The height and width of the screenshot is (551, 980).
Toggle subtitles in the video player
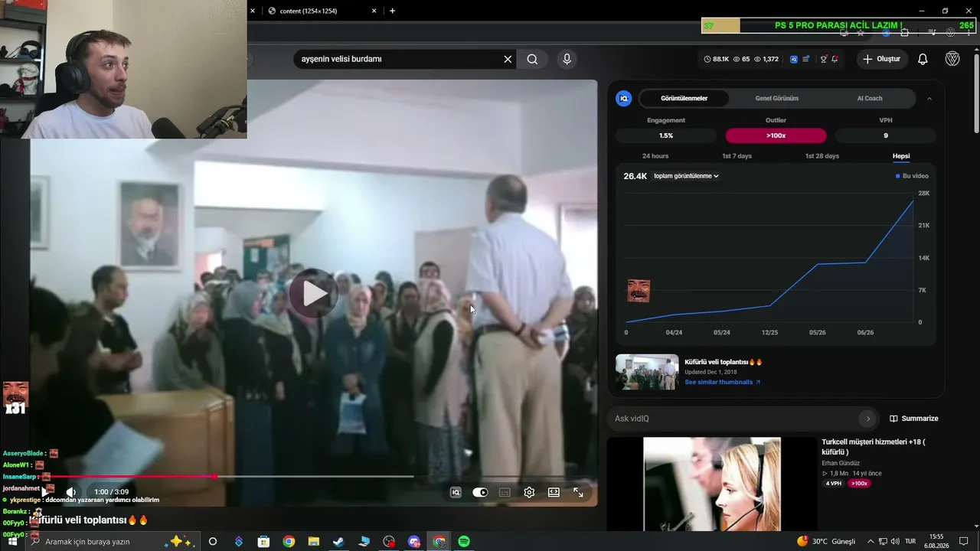coord(505,492)
